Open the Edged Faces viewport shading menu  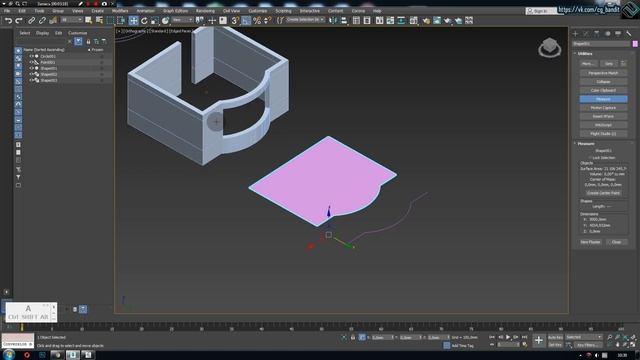pos(181,31)
